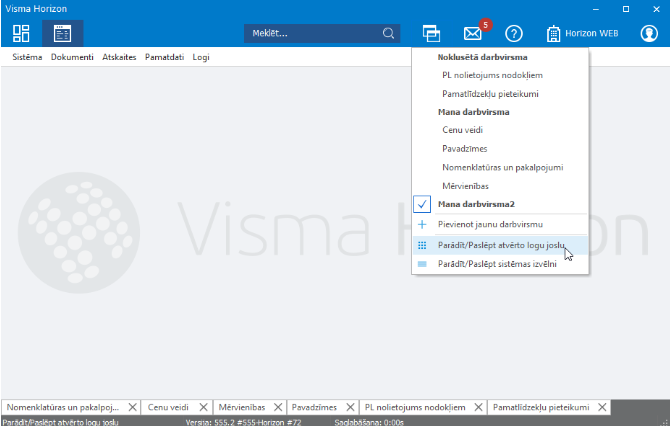The image size is (670, 426).
Task: Close the PL nolietojums nodokļiem tab
Action: (x=478, y=407)
